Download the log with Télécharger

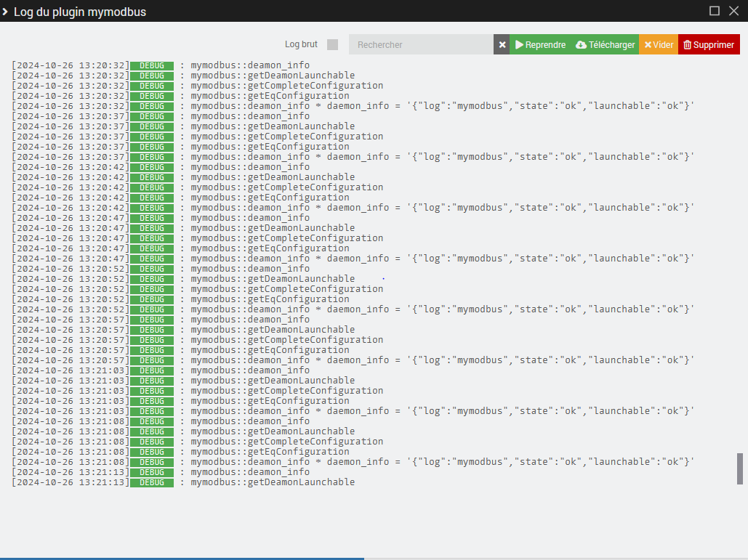tap(605, 45)
